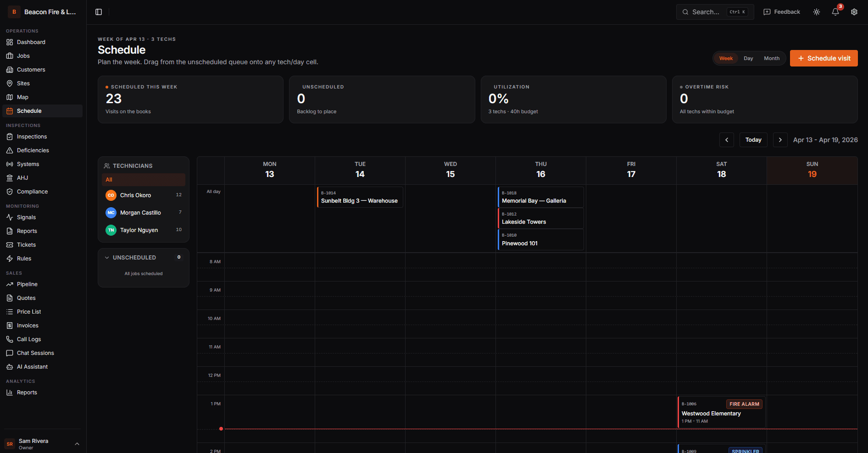
Task: Click the Deficiencies warning icon
Action: (x=10, y=150)
